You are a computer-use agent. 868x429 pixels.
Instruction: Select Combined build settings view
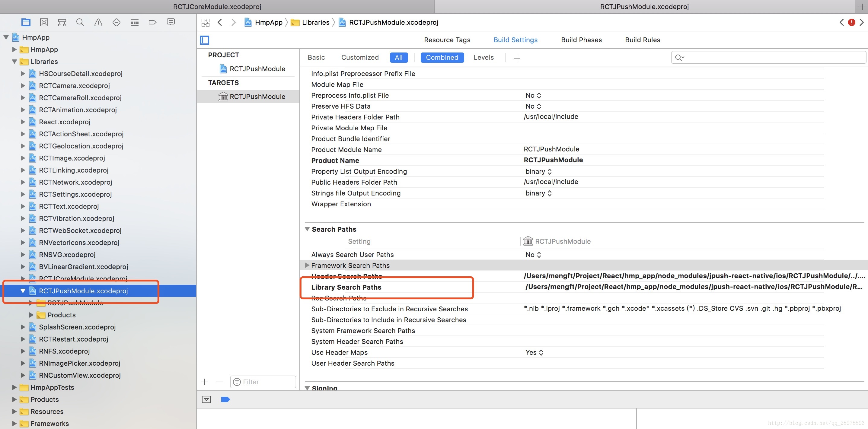pos(442,57)
